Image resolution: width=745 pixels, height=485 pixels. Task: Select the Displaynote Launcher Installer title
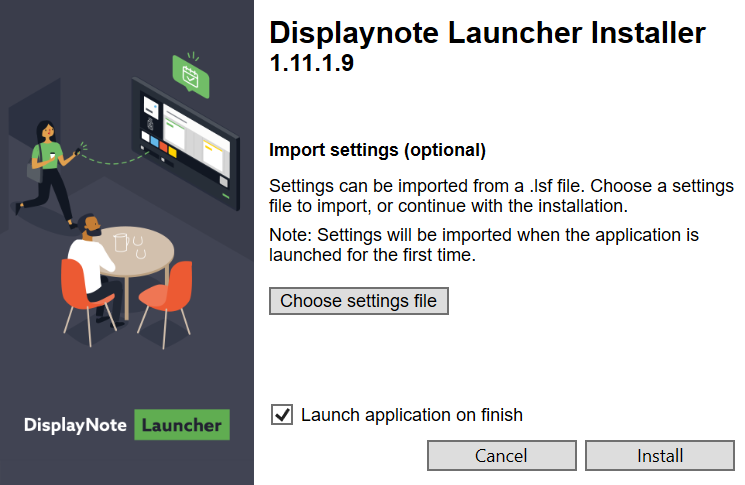click(487, 33)
